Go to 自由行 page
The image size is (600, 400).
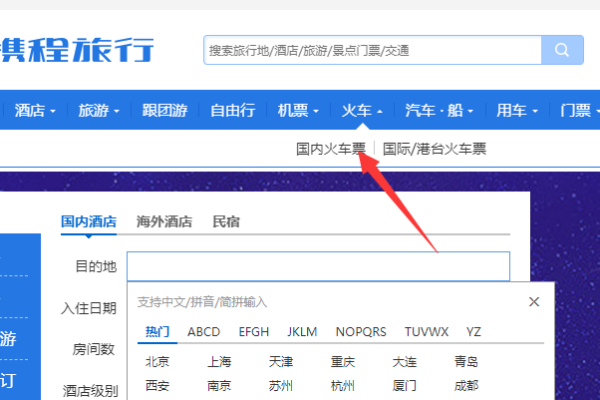[232, 111]
